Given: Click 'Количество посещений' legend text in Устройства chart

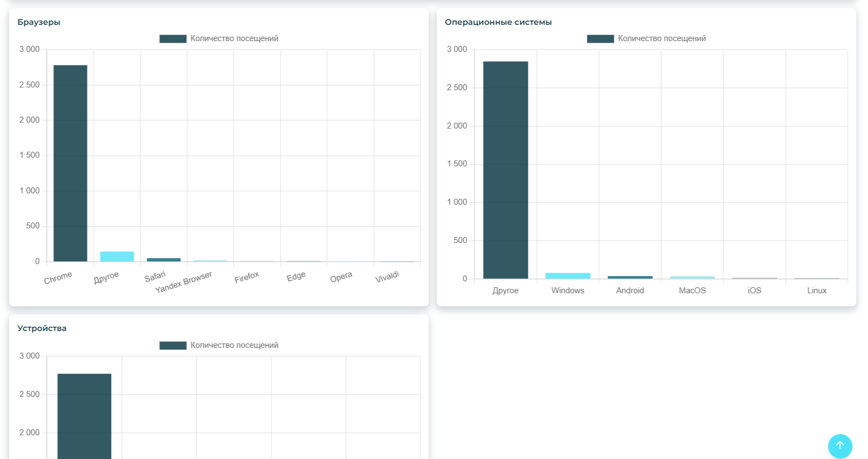Looking at the screenshot, I should [234, 346].
